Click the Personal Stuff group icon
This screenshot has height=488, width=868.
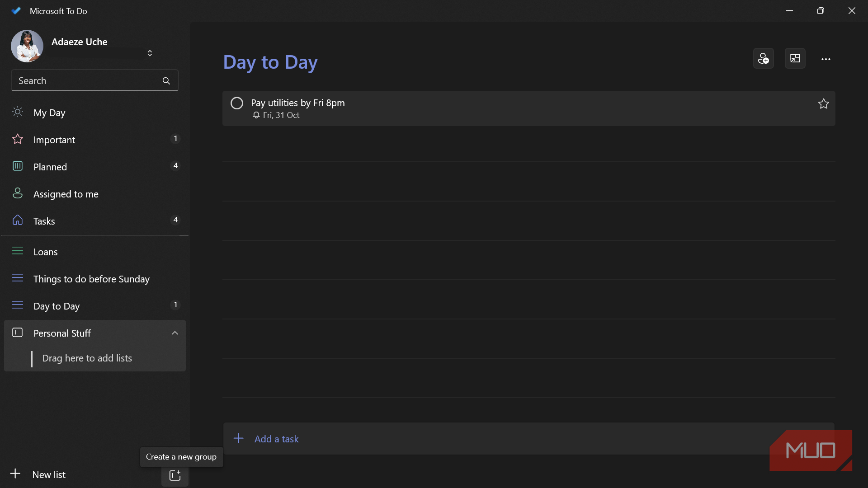[18, 333]
